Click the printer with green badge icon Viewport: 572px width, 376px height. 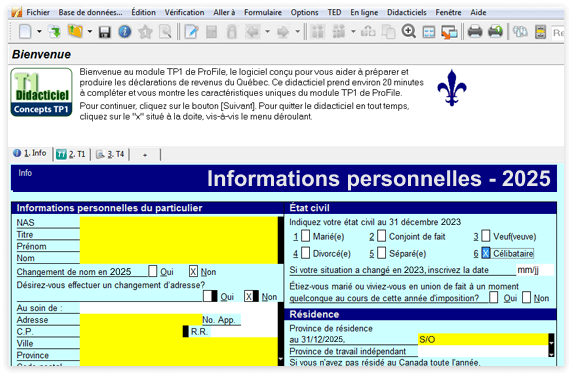[x=495, y=32]
